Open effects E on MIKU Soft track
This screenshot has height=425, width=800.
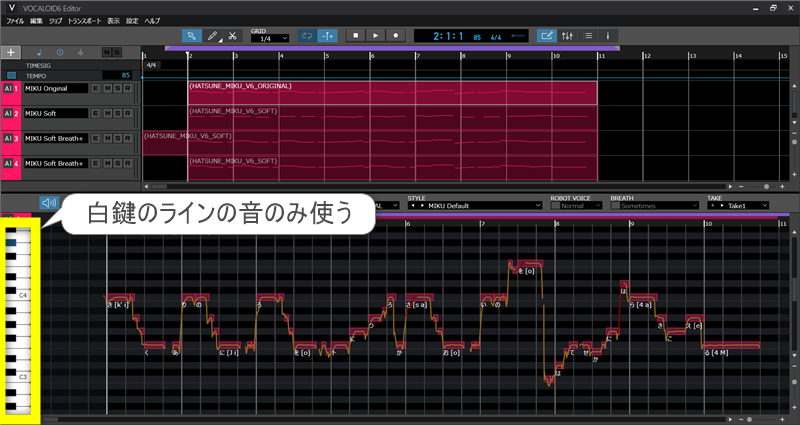point(95,113)
